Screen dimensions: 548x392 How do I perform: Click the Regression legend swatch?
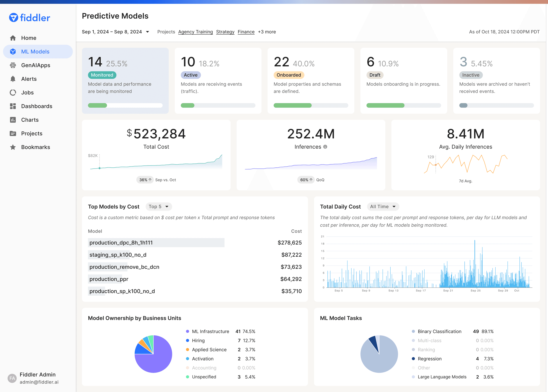coord(413,359)
